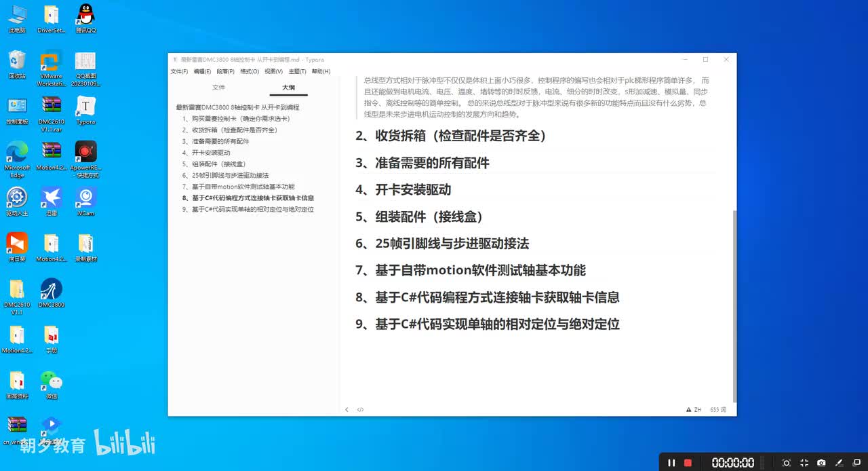
Task: Select 手册 folder on desktop
Action: click(52, 339)
